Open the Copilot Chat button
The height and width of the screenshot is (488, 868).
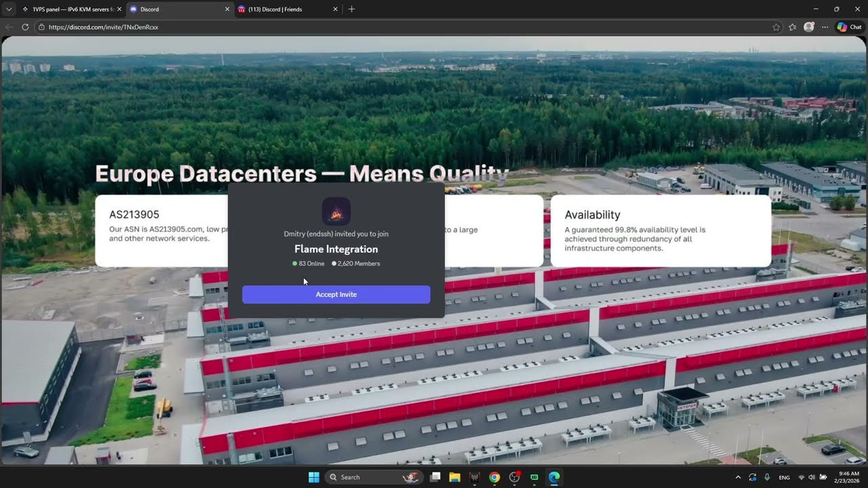[850, 27]
